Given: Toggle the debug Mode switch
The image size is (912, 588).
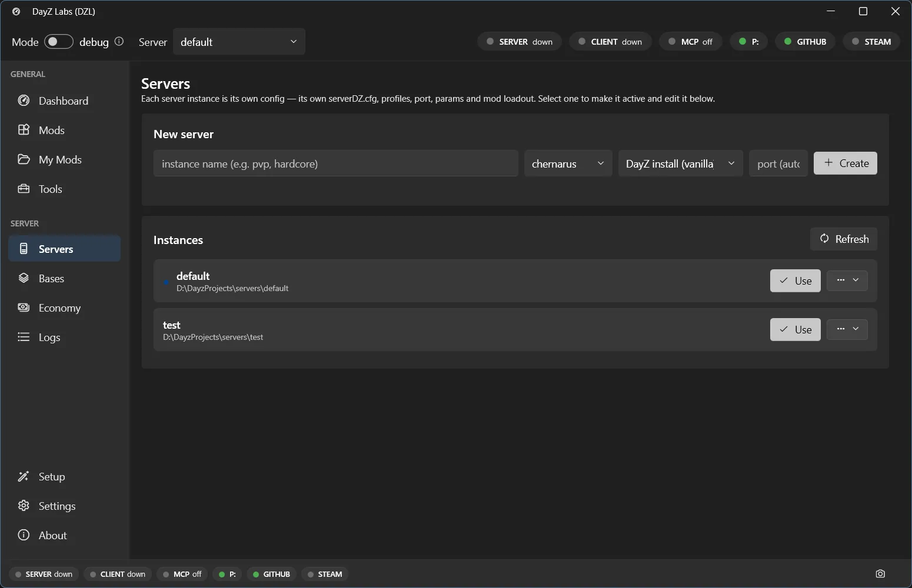Looking at the screenshot, I should [59, 42].
